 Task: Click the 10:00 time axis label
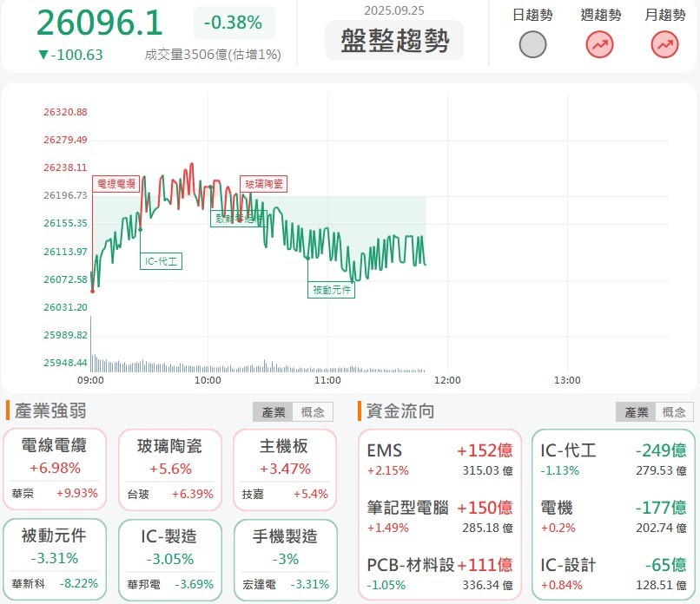point(208,380)
